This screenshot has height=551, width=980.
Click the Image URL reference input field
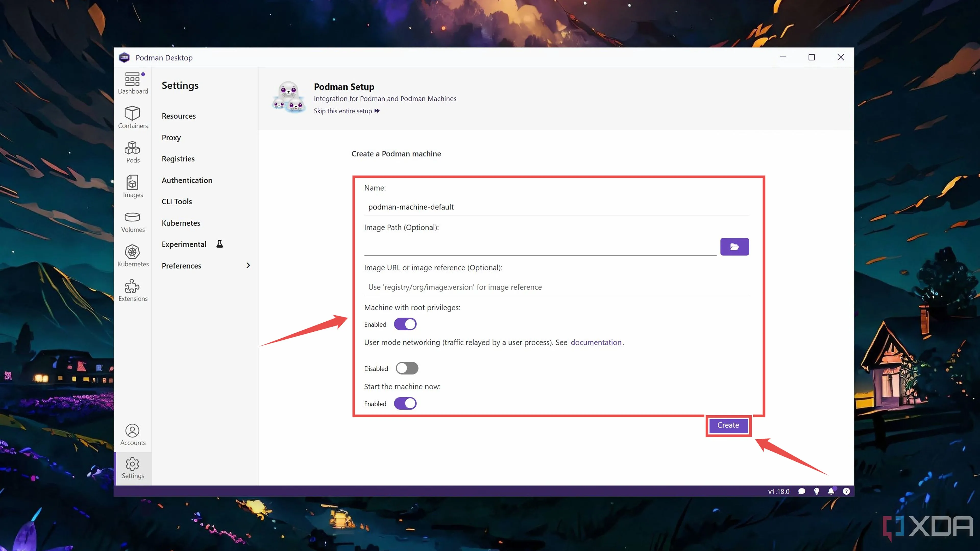(556, 287)
